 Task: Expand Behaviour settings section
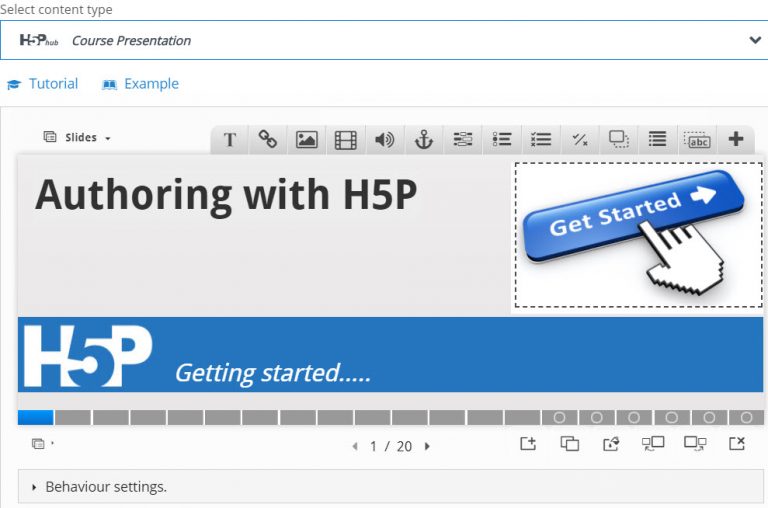(x=391, y=486)
